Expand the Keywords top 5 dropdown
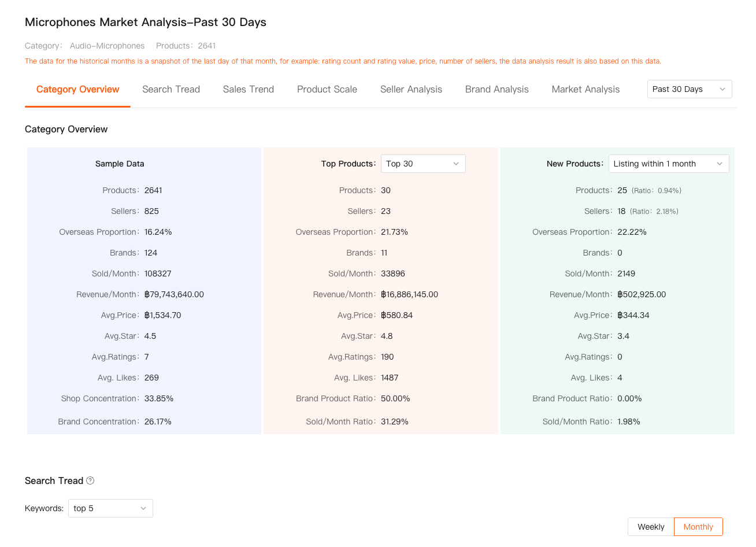The width and height of the screenshot is (756, 547). tap(110, 508)
